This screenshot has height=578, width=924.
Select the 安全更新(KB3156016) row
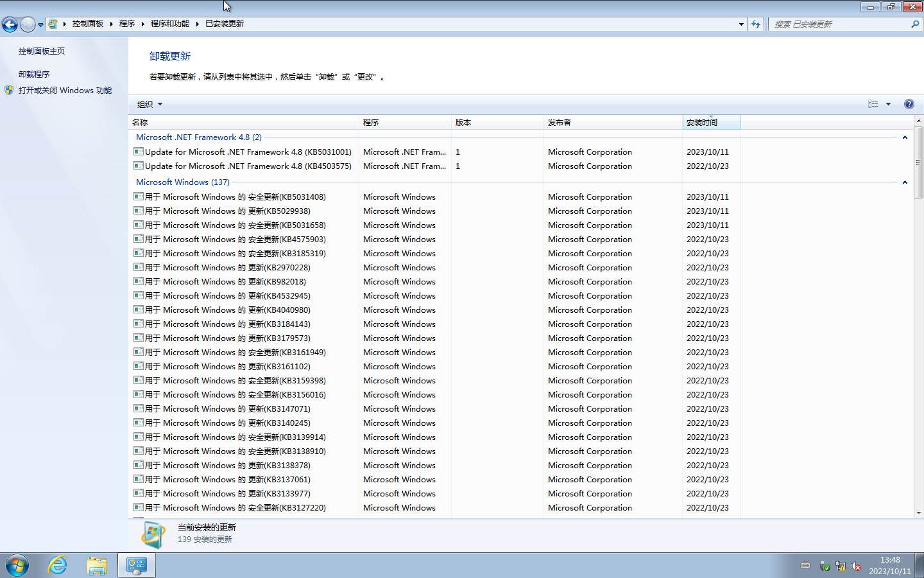[434, 394]
